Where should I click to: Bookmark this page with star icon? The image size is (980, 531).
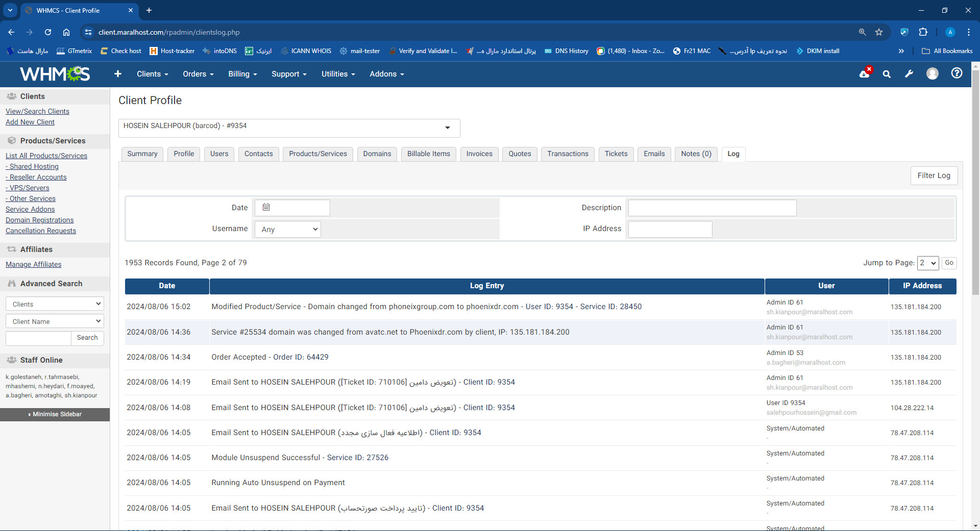click(x=879, y=32)
